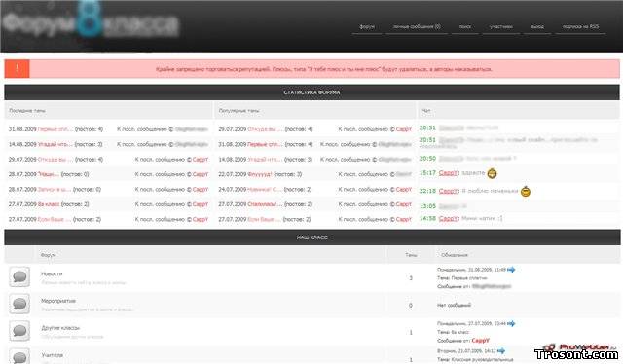
Task: Click the 13:05 chat timestamp
Action: click(x=427, y=206)
